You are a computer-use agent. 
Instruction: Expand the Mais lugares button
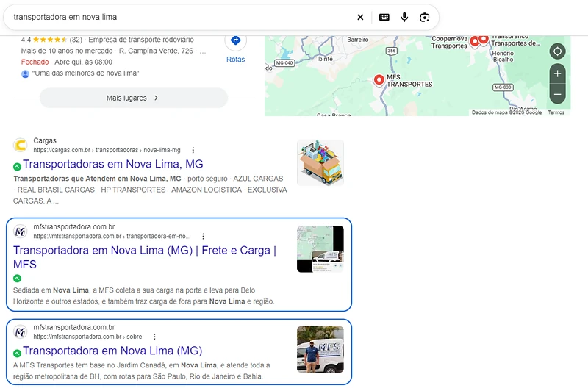[x=134, y=98]
